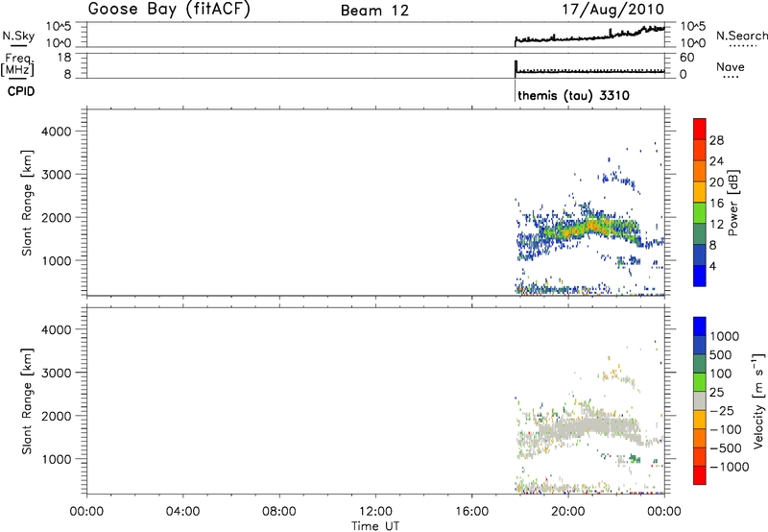Click the -1000 tick on Velocity colorbar

[x=730, y=467]
